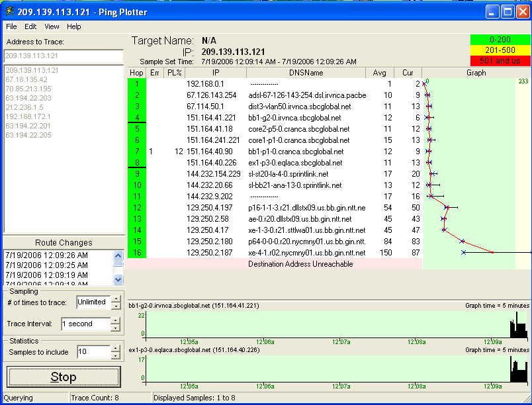The height and width of the screenshot is (405, 532).
Task: Select 63.194.22.201 from address history
Action: [28, 126]
